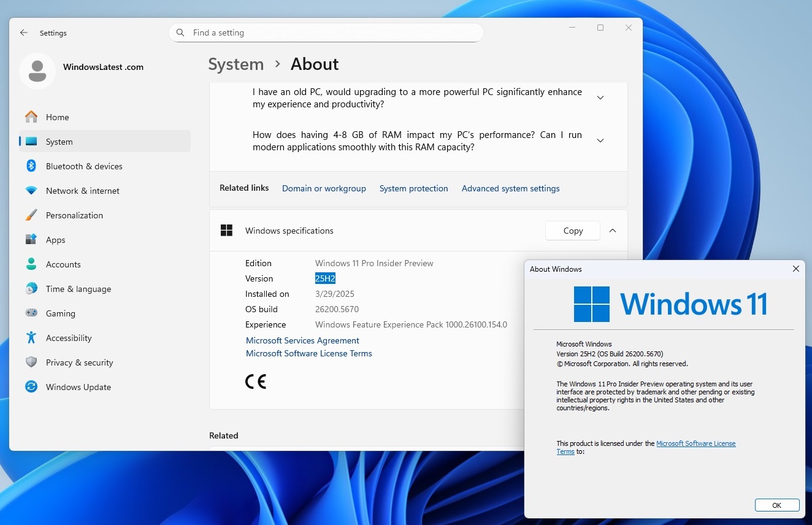Screen dimensions: 812x525
Task: Click the search magnifier icon
Action: [180, 32]
